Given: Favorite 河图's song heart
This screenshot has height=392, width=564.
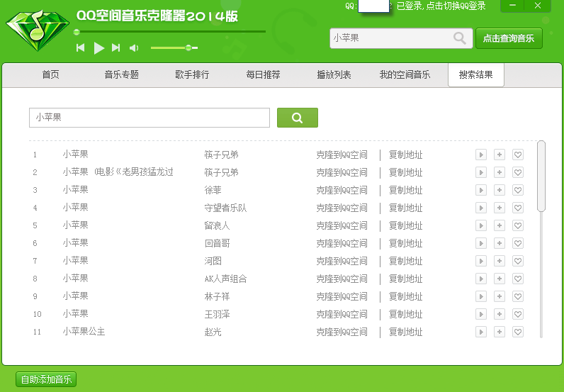Looking at the screenshot, I should (x=518, y=261).
